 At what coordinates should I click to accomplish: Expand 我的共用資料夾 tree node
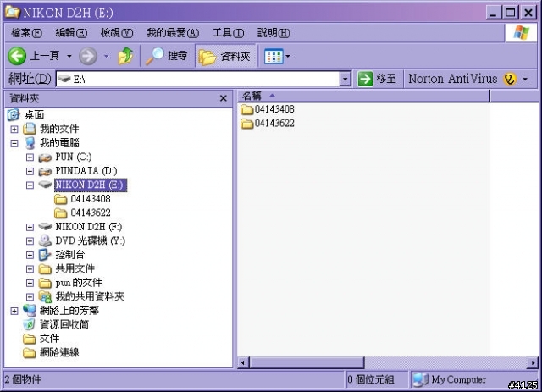[30, 297]
